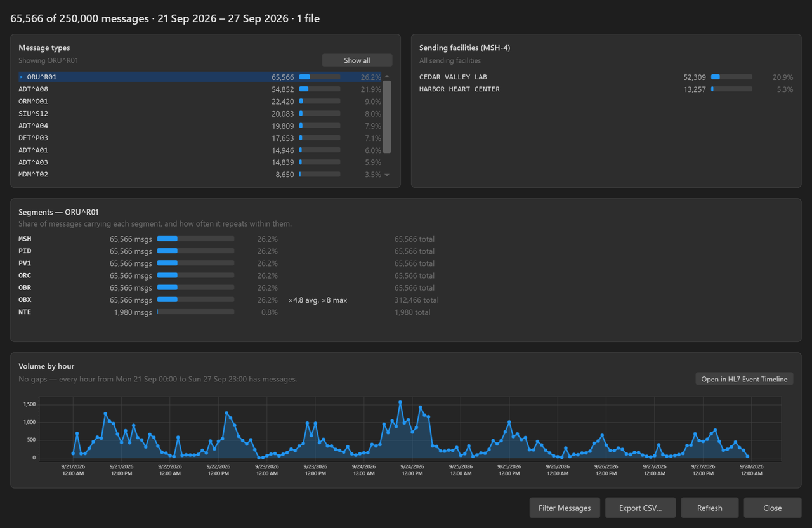Click the All sending facilities text

[450, 60]
